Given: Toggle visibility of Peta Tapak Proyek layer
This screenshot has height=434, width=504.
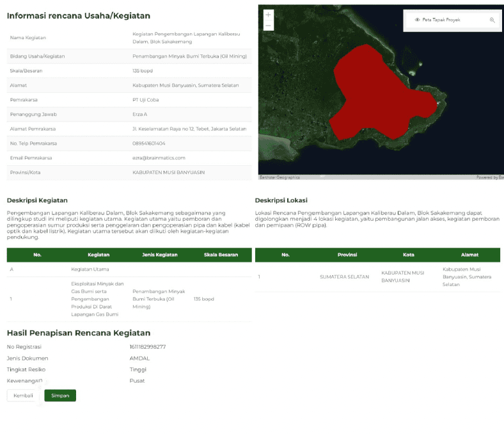Looking at the screenshot, I should [x=417, y=20].
